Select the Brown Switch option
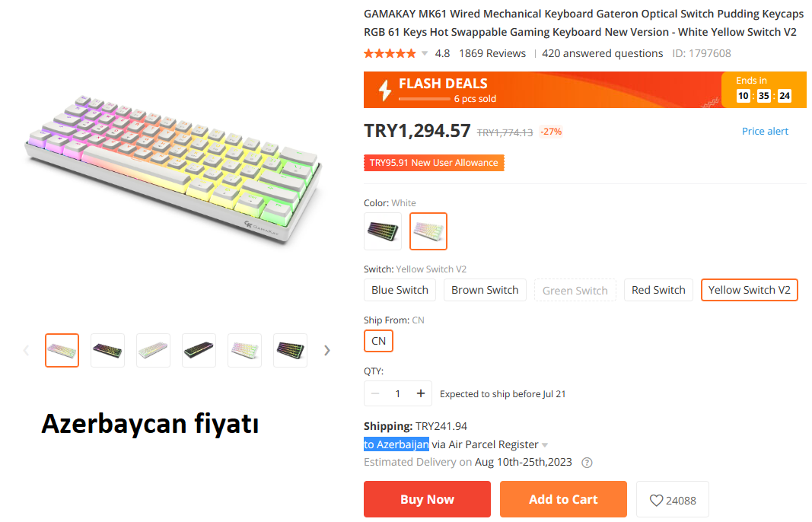The image size is (812, 522). tap(485, 290)
